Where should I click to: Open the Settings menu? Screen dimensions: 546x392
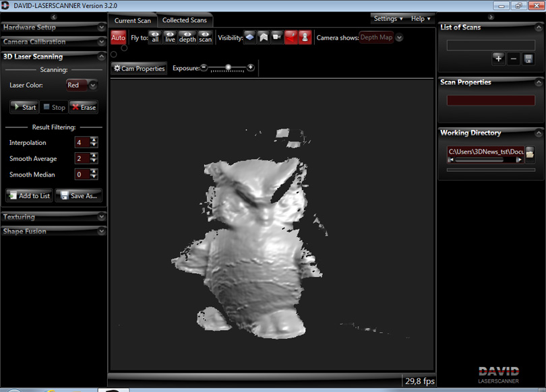point(388,19)
